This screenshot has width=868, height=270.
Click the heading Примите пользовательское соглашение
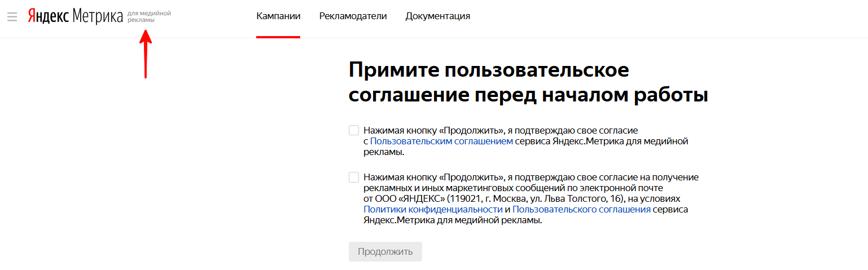click(x=528, y=83)
